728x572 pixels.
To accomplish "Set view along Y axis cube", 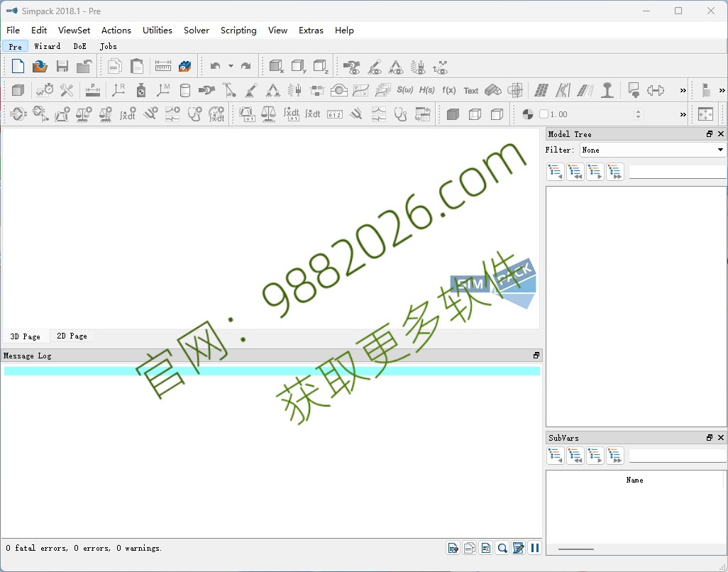I will click(299, 67).
